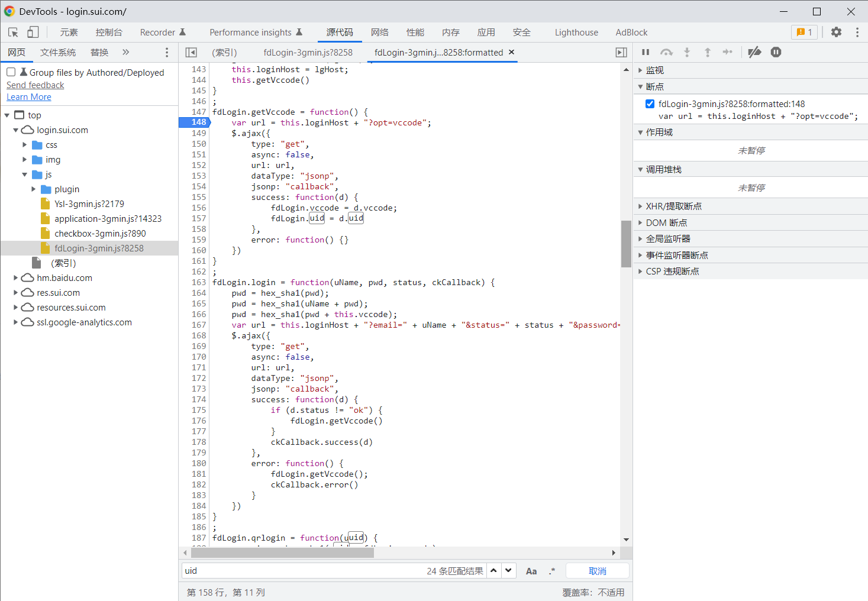Open the Learn More link
The image size is (868, 601).
29,97
